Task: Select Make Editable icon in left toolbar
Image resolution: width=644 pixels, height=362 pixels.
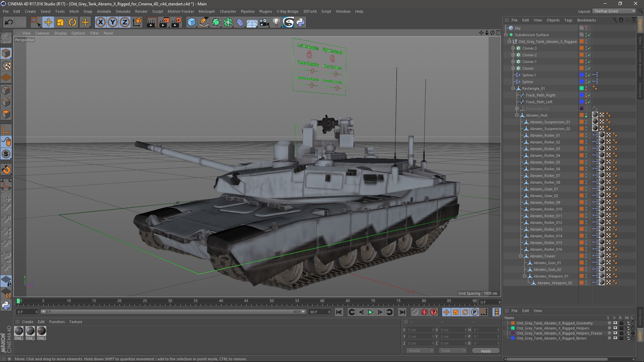Action: point(6,38)
